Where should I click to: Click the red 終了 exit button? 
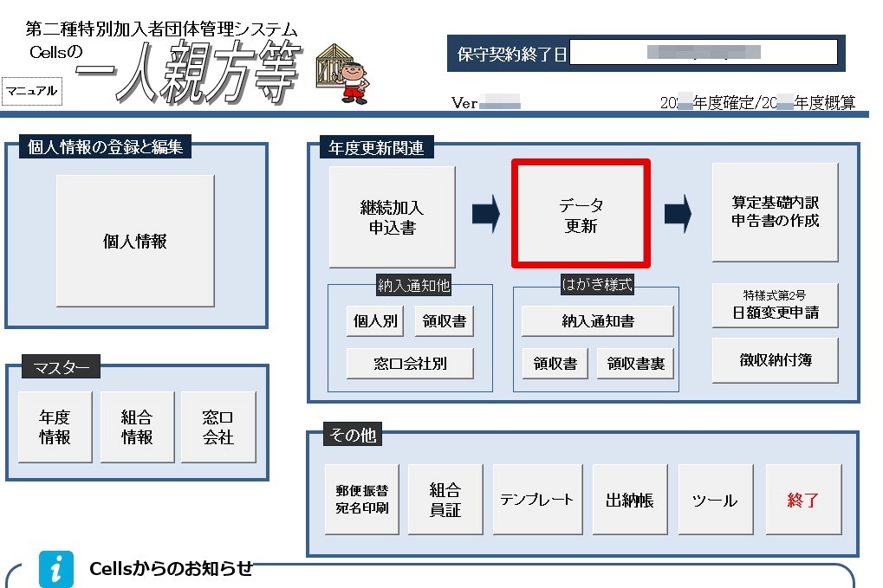(x=803, y=500)
